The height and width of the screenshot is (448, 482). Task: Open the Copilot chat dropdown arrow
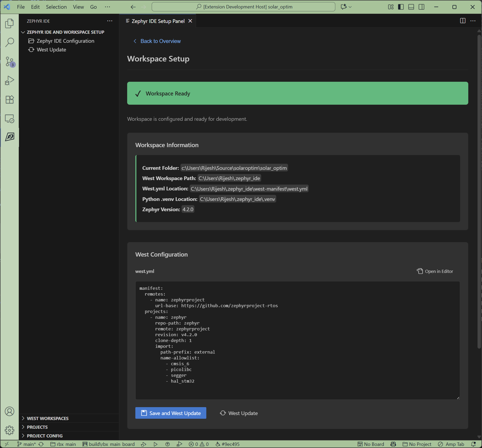click(350, 7)
